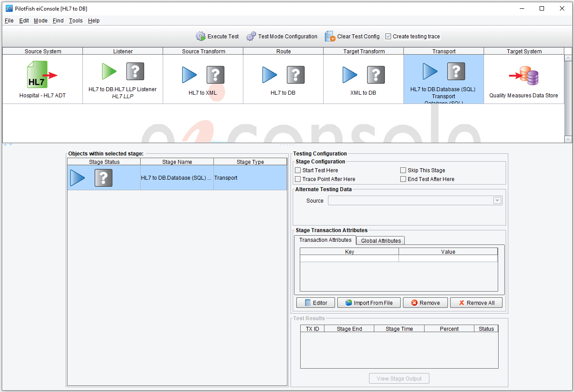Click the stage panel scrollbar down arrow
Image resolution: width=574 pixels, height=392 pixels.
click(568, 139)
